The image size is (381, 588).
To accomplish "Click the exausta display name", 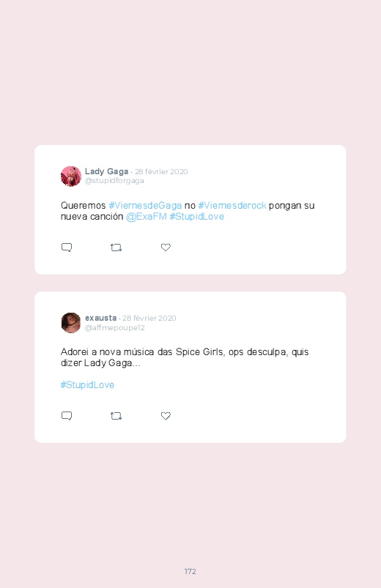I will coord(100,318).
